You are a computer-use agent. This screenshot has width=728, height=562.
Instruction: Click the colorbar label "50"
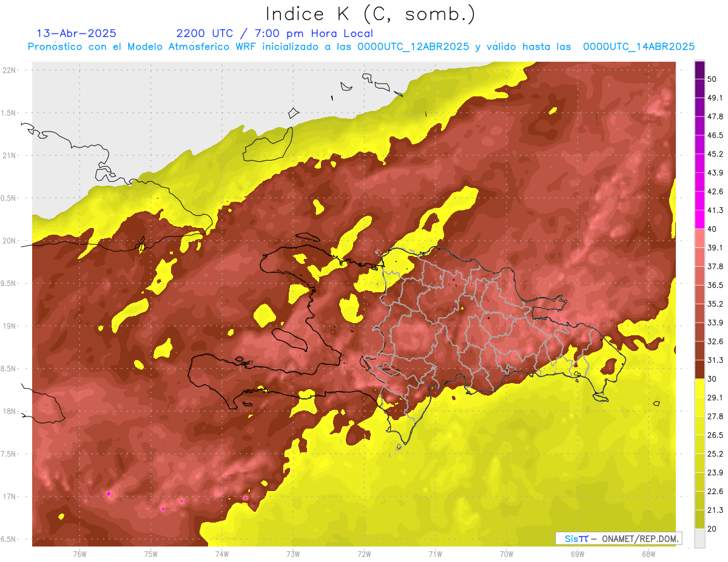[713, 79]
